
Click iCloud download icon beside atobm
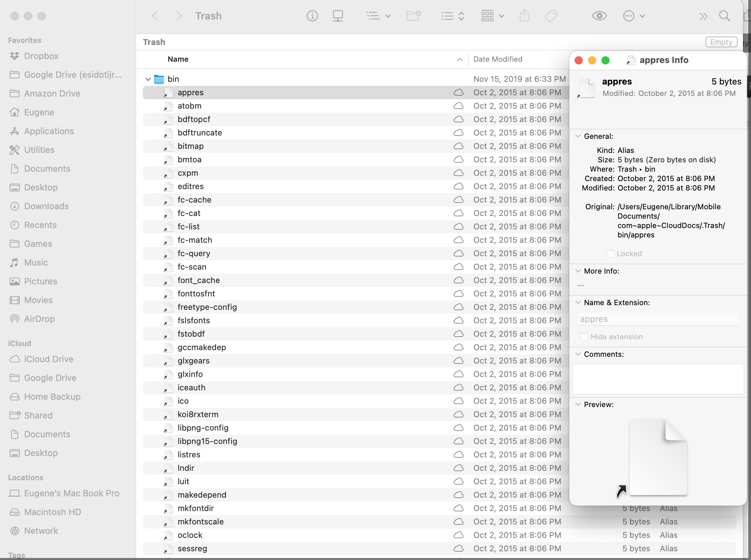tap(458, 106)
